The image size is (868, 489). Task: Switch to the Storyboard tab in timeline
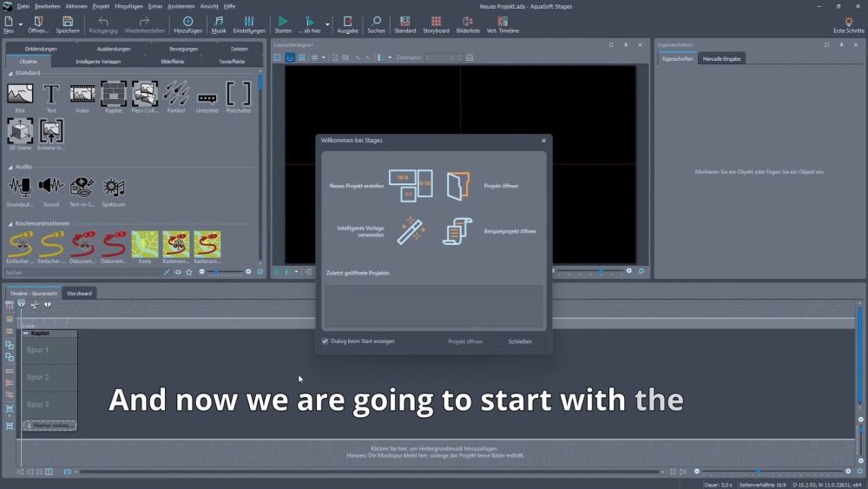[x=79, y=294]
